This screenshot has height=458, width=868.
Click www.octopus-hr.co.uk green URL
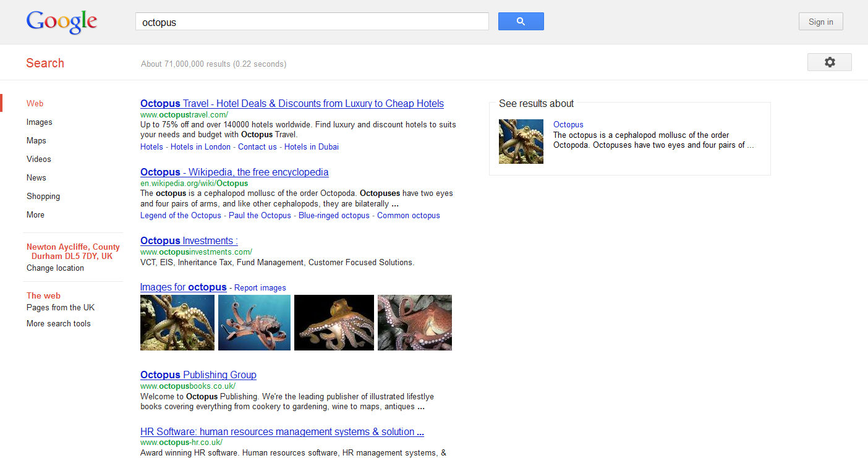181,442
